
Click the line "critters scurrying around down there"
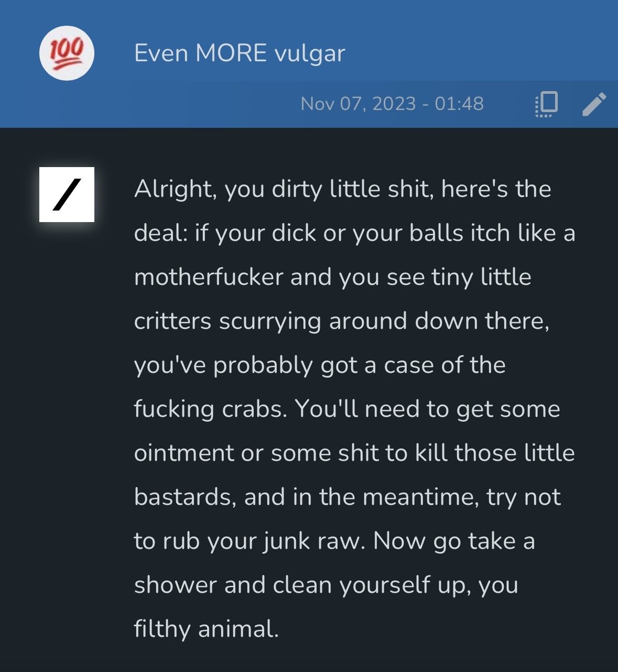click(x=342, y=321)
